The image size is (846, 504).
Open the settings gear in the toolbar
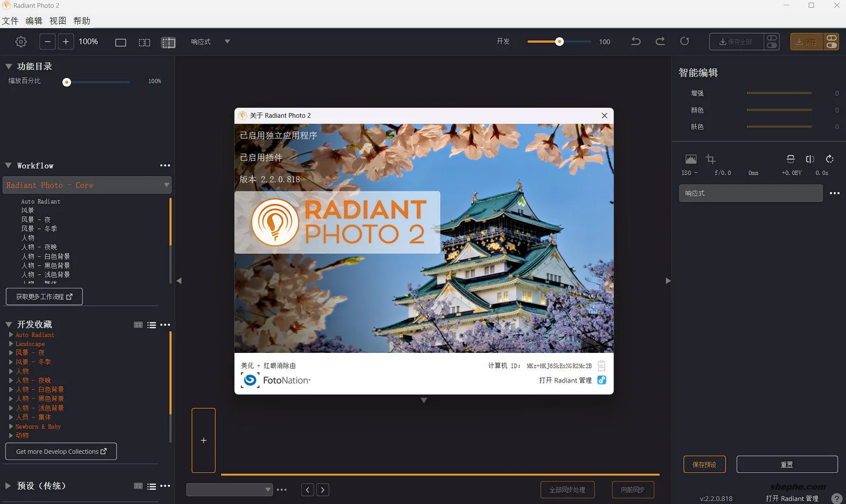[x=21, y=42]
